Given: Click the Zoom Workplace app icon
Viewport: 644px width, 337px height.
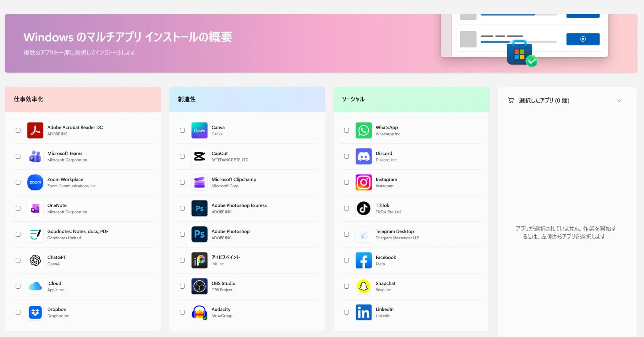Looking at the screenshot, I should [35, 183].
